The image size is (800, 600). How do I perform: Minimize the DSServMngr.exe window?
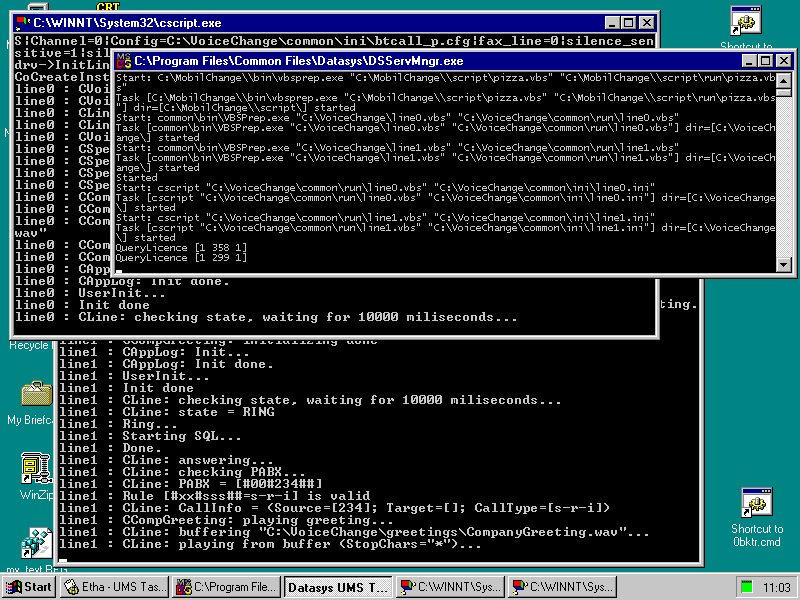click(x=749, y=61)
